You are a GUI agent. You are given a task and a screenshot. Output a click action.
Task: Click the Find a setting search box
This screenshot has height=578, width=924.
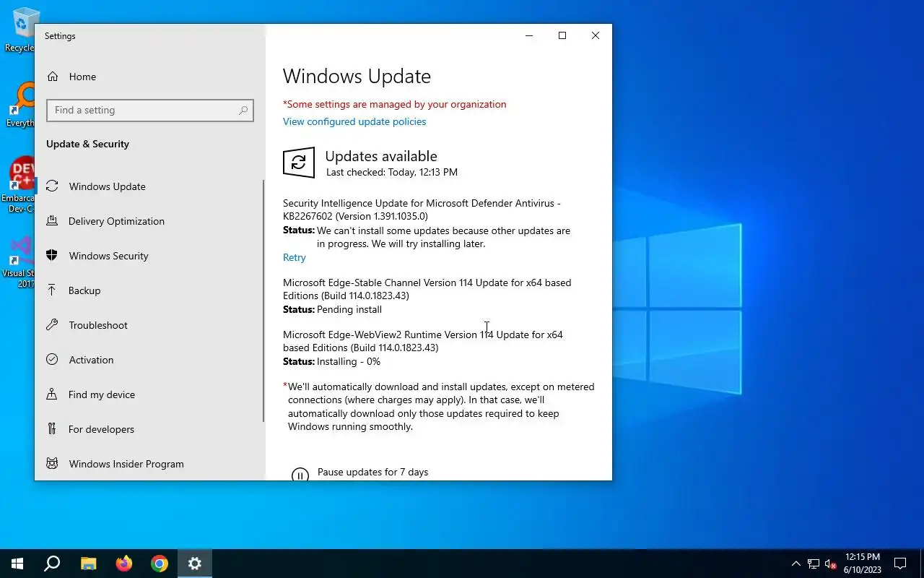pyautogui.click(x=150, y=111)
